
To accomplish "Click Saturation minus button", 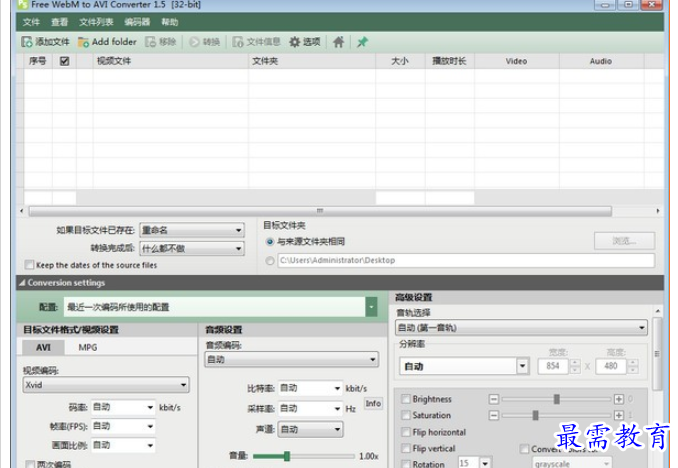I will tap(494, 416).
